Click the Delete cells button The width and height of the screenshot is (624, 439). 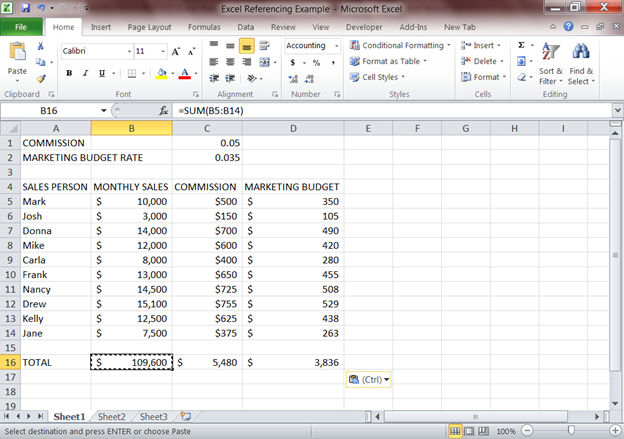click(482, 61)
